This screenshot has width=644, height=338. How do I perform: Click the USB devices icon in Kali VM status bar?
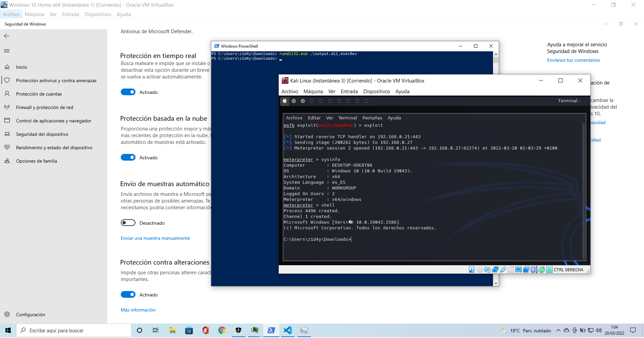(x=503, y=270)
